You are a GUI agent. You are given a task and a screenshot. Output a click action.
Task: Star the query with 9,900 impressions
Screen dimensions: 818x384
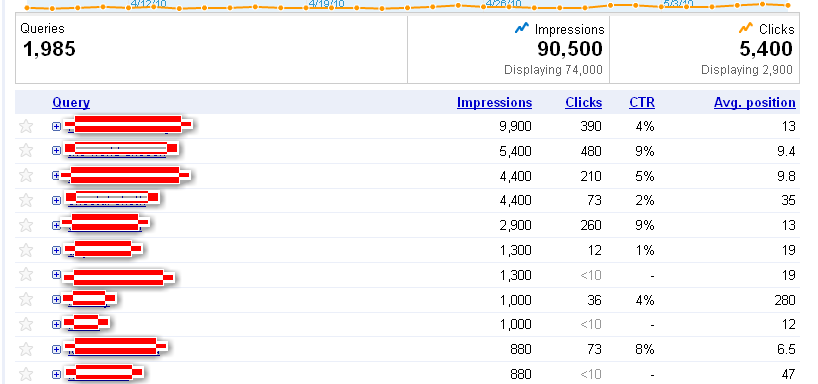(x=26, y=126)
